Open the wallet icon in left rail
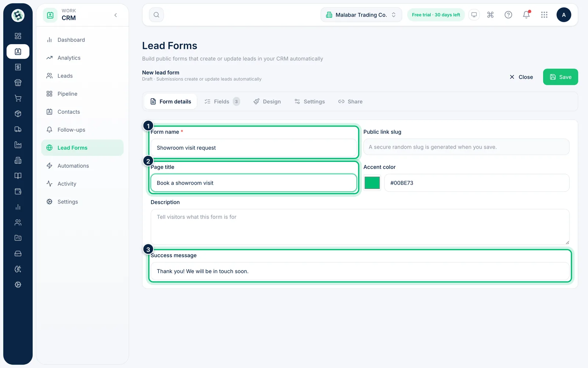Viewport: 588px width, 368px height. (18, 191)
